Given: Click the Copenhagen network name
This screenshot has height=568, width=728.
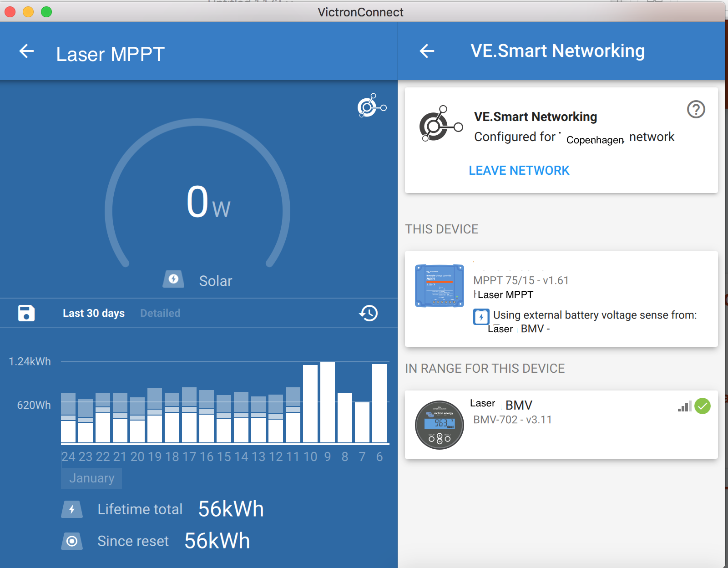Looking at the screenshot, I should click(x=595, y=140).
